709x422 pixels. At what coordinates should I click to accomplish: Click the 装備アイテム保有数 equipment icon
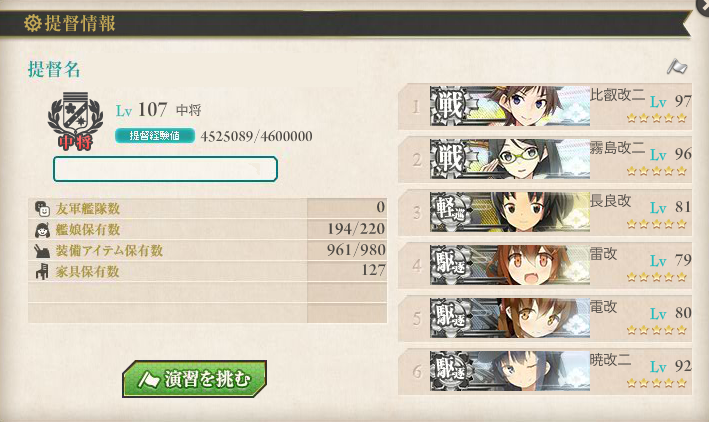click(42, 251)
